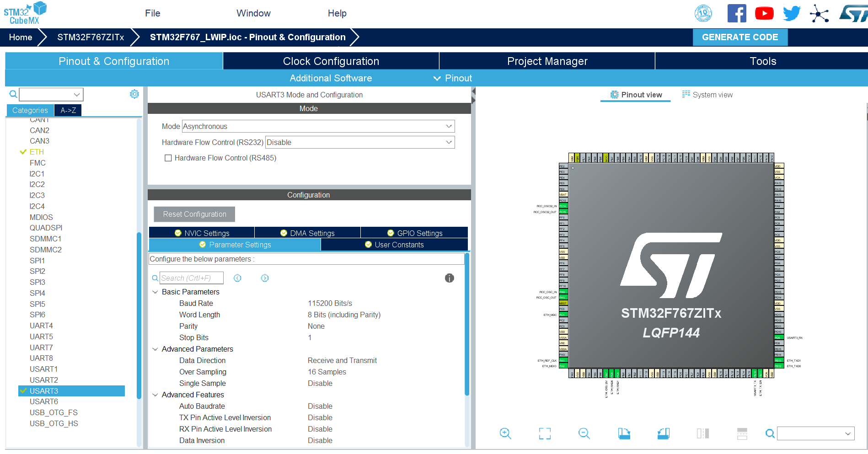
Task: Open the User Constants tab
Action: tap(394, 245)
